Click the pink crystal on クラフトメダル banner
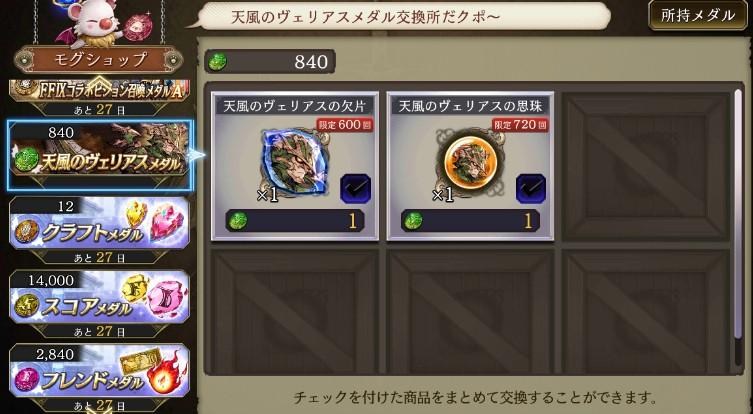This screenshot has height=414, width=753. pyautogui.click(x=167, y=224)
